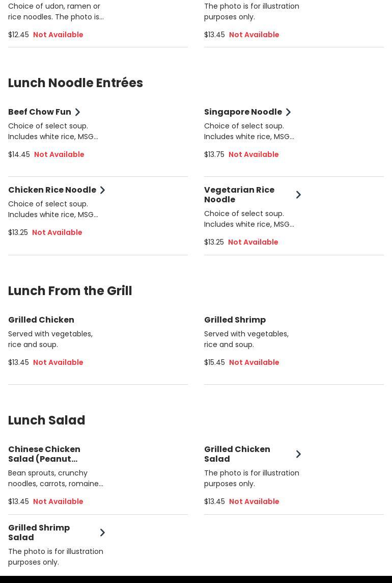Viewport: 392px width, 583px height.
Task: Select the Chicken Rice Noodle title
Action: (52, 190)
